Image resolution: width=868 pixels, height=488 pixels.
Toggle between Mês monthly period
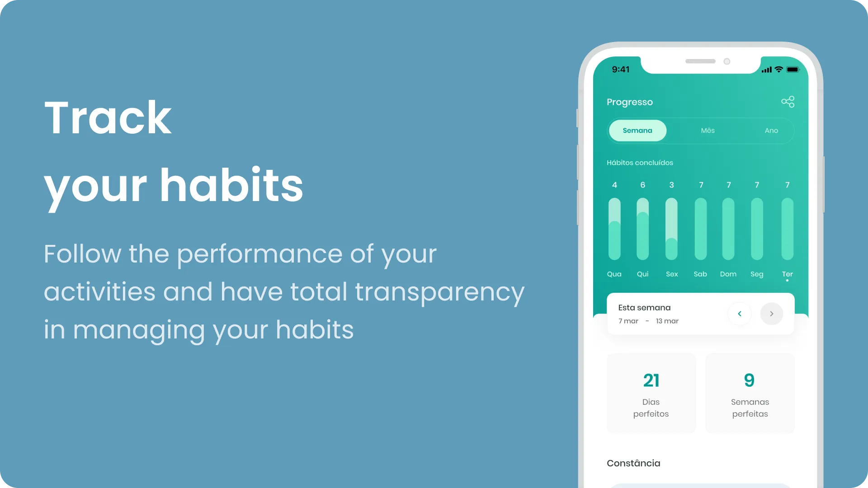click(708, 131)
